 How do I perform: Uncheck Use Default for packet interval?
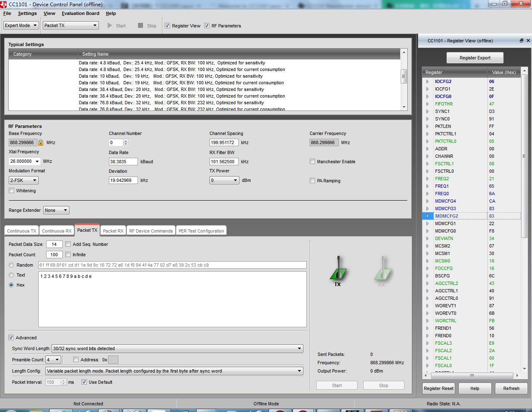pos(84,382)
